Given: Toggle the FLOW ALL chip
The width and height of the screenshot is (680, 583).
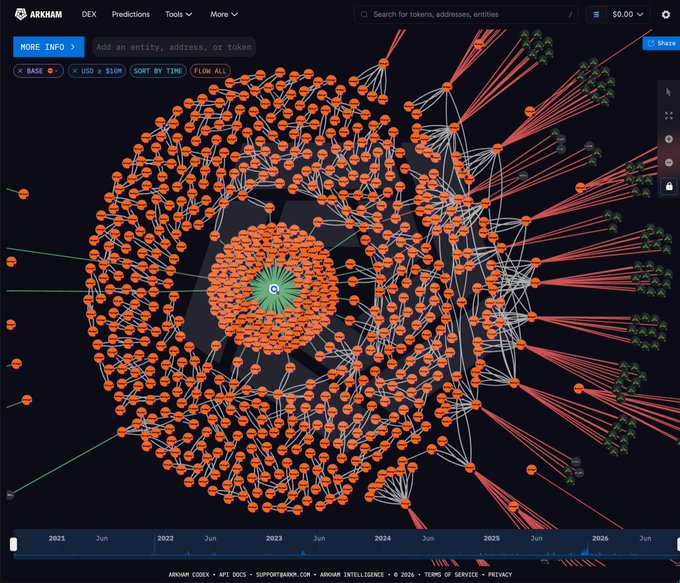Looking at the screenshot, I should click(x=210, y=71).
